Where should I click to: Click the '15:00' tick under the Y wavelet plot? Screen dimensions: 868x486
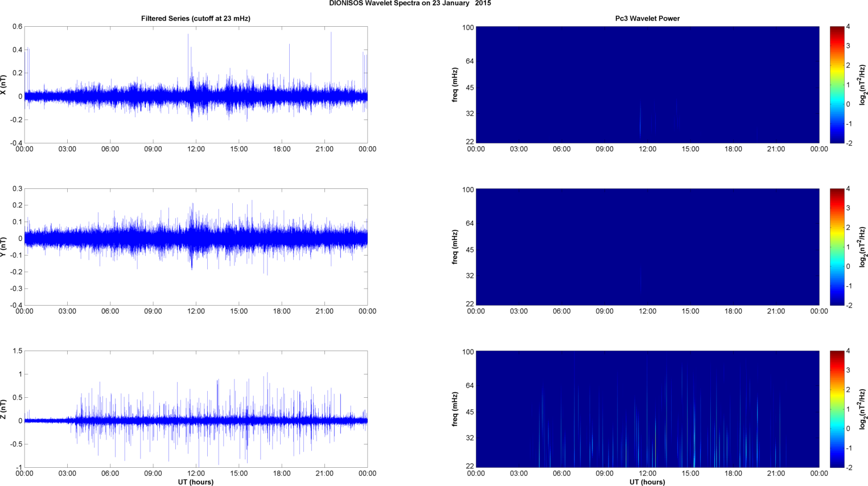pos(690,311)
